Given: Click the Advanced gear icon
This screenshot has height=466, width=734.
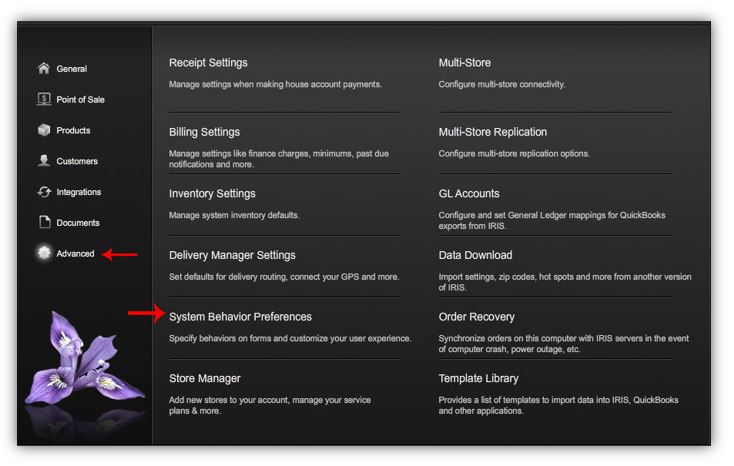Looking at the screenshot, I should click(x=43, y=254).
